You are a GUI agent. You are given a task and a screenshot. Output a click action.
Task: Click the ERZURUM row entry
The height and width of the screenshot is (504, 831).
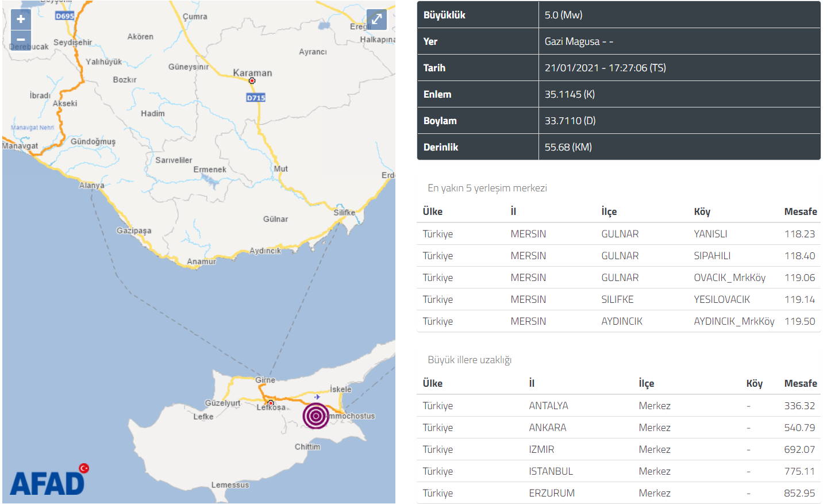(x=618, y=493)
